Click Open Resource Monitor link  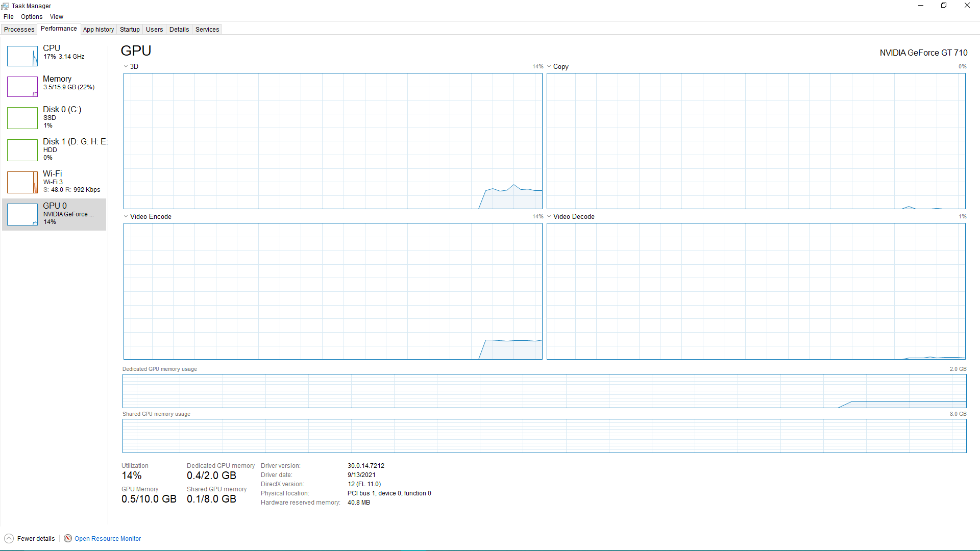click(x=108, y=539)
